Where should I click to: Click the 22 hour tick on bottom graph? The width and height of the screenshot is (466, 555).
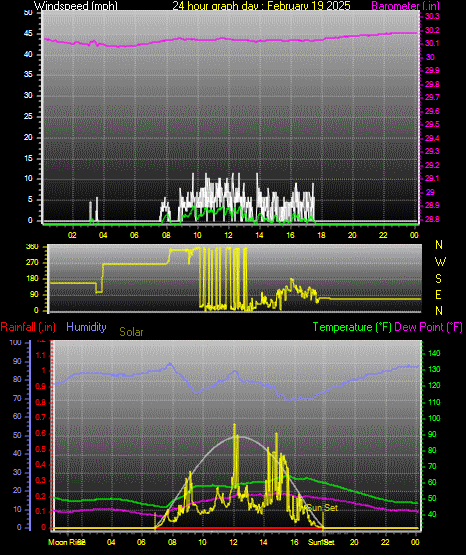pyautogui.click(x=385, y=542)
